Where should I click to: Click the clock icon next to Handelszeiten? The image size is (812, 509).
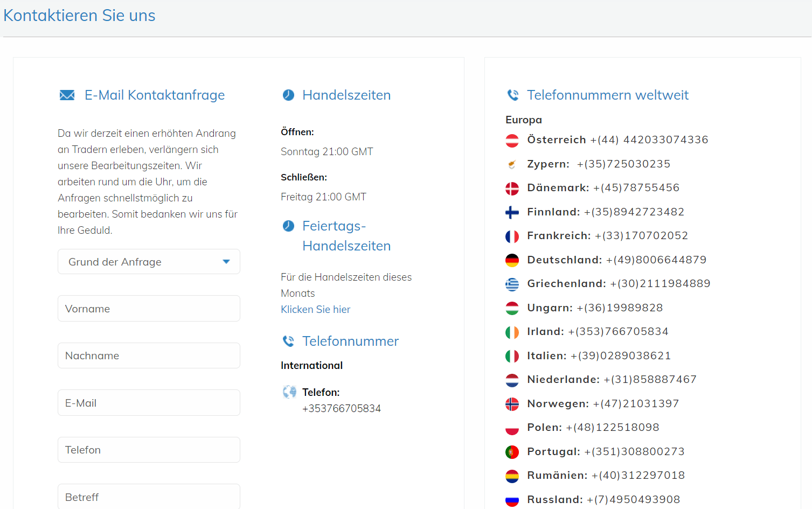(x=289, y=95)
